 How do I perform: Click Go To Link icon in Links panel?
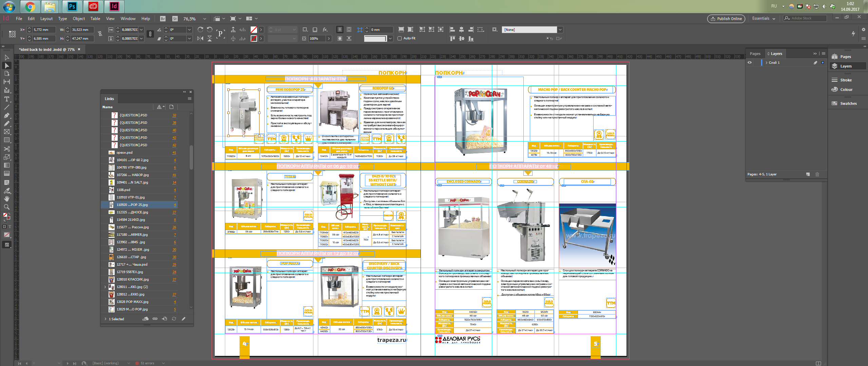coord(165,319)
